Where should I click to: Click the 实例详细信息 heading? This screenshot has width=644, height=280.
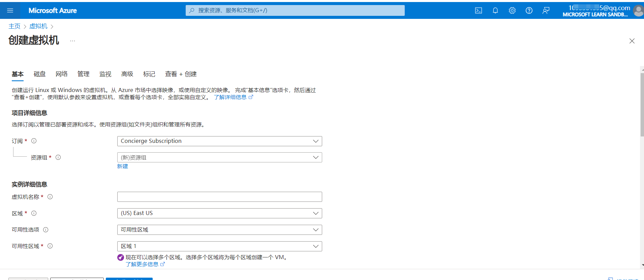tap(29, 184)
